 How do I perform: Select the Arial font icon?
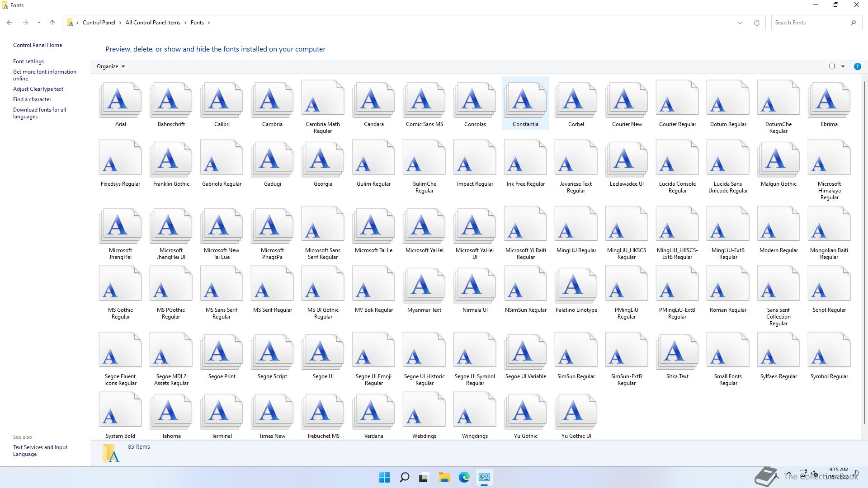point(120,99)
